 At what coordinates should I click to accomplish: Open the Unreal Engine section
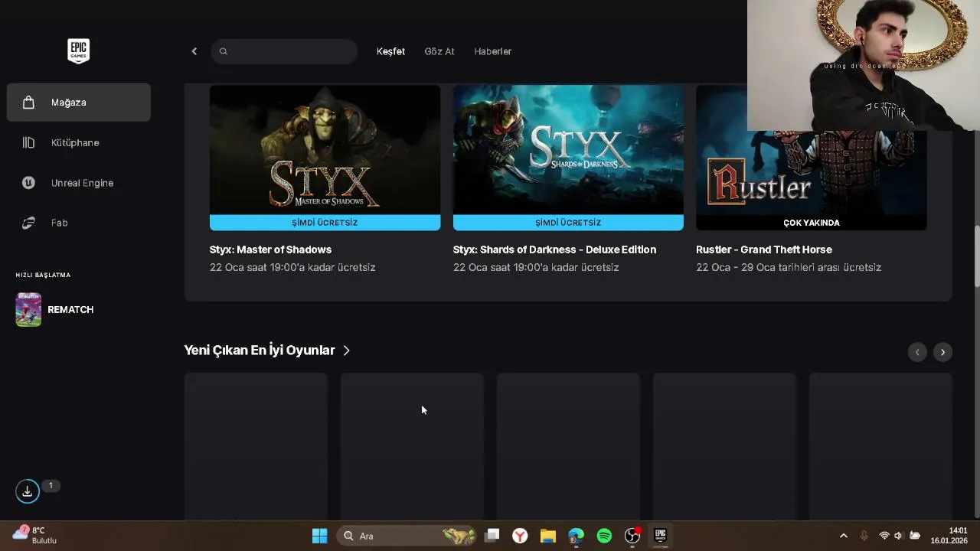79,183
